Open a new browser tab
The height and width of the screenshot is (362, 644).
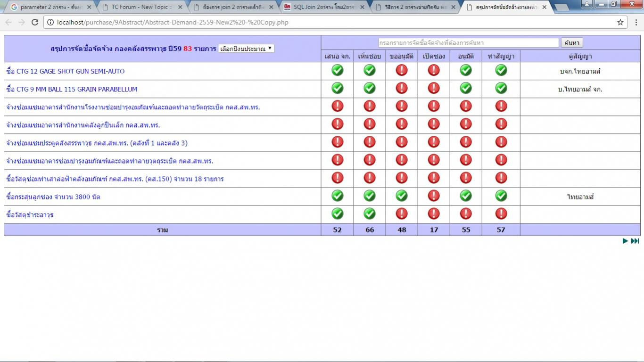[x=561, y=7]
